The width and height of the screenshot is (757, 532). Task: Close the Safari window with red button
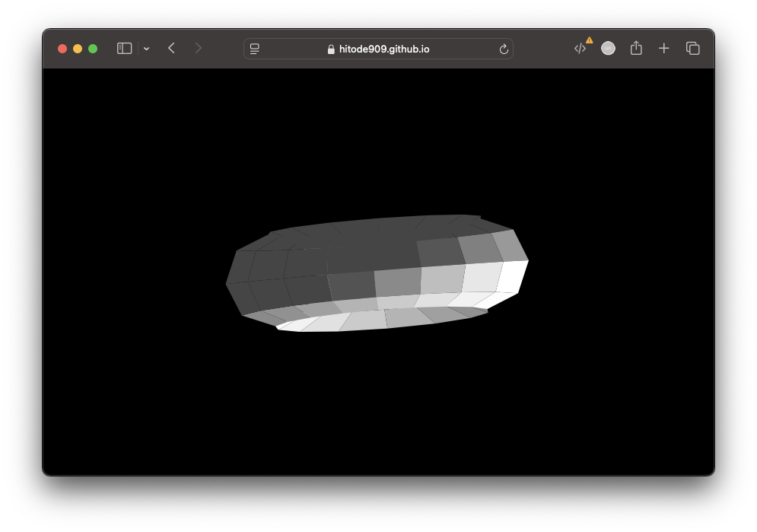click(62, 49)
